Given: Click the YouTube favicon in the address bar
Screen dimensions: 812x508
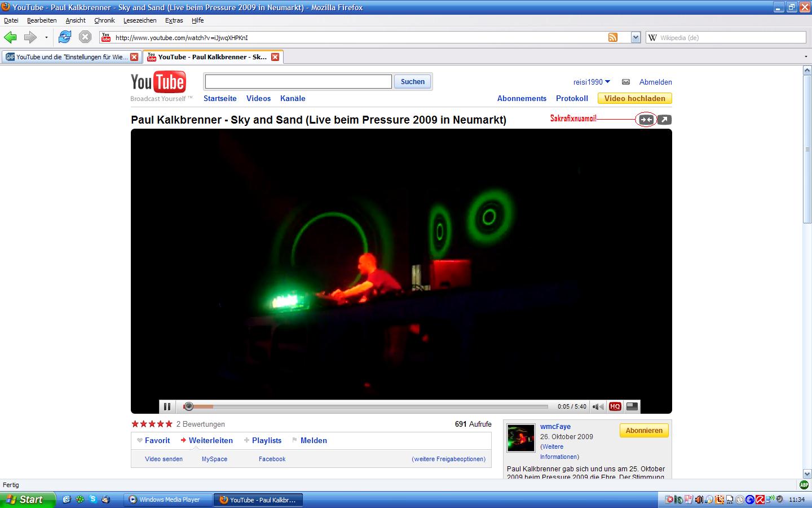Looking at the screenshot, I should point(106,37).
